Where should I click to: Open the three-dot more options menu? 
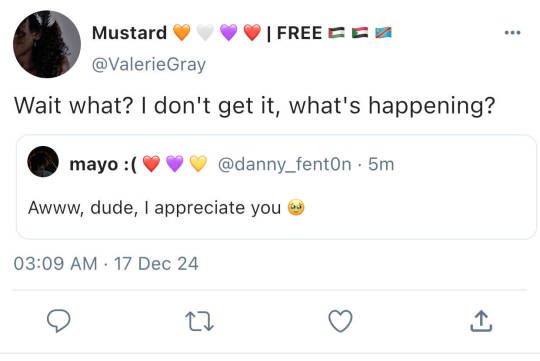pyautogui.click(x=512, y=33)
